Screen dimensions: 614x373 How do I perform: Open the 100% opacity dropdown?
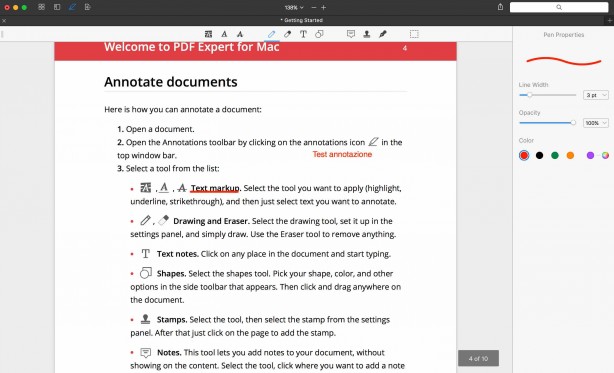(x=596, y=123)
